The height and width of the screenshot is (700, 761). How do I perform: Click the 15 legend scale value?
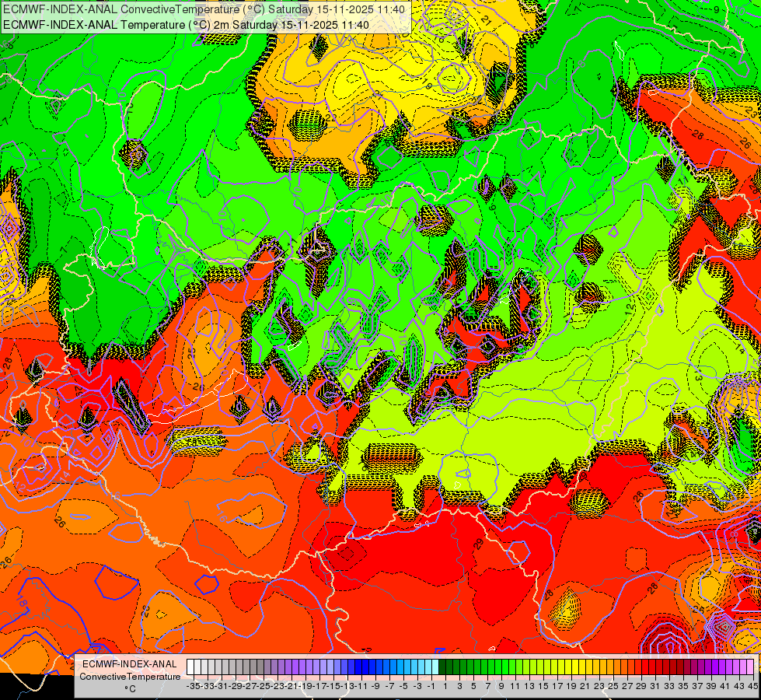(x=543, y=687)
